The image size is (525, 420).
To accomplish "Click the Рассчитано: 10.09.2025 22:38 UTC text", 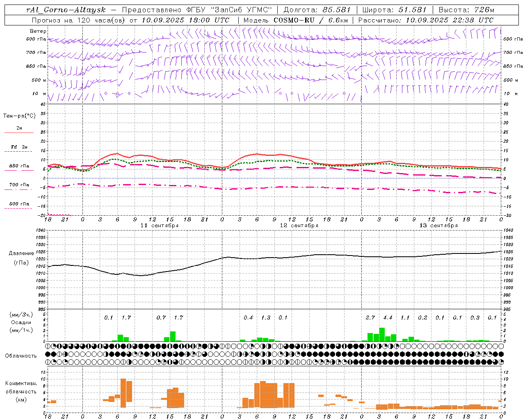I will (426, 20).
